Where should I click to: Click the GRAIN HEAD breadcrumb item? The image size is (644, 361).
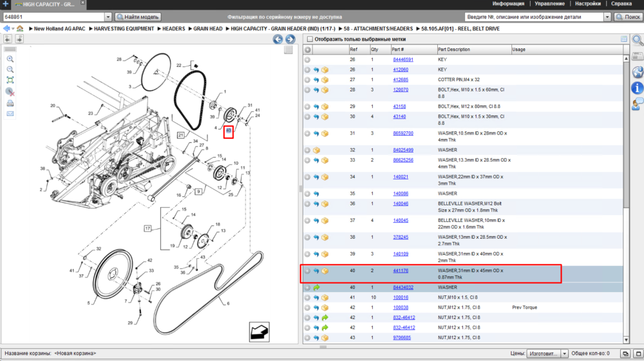[208, 29]
